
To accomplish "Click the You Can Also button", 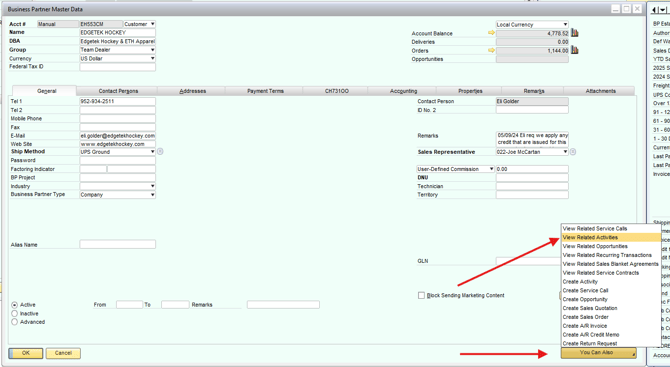I will 599,353.
